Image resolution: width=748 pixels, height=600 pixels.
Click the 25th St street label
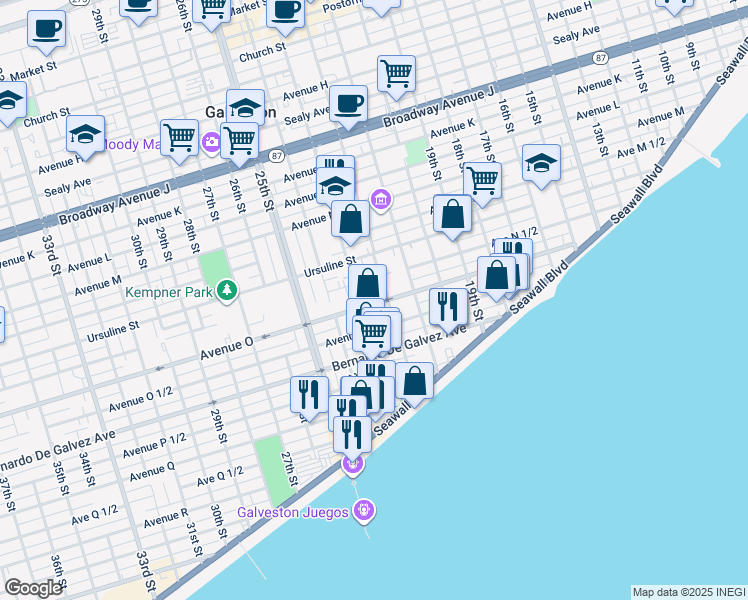(264, 191)
